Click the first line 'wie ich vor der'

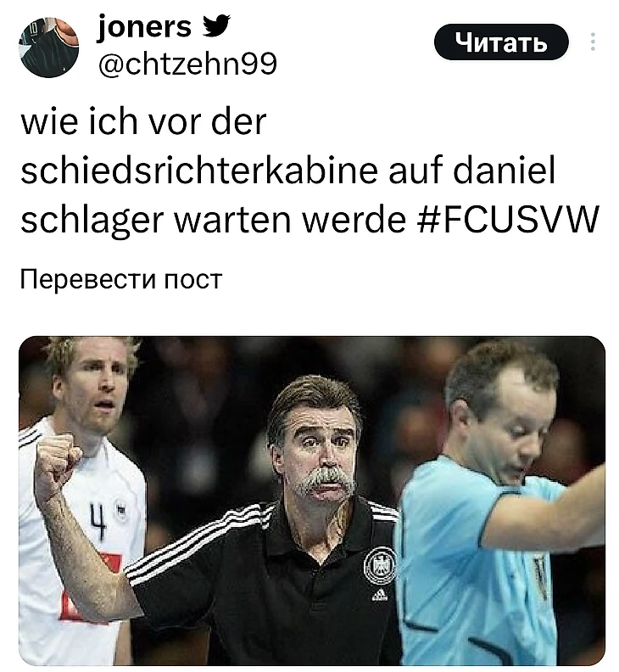point(143,121)
